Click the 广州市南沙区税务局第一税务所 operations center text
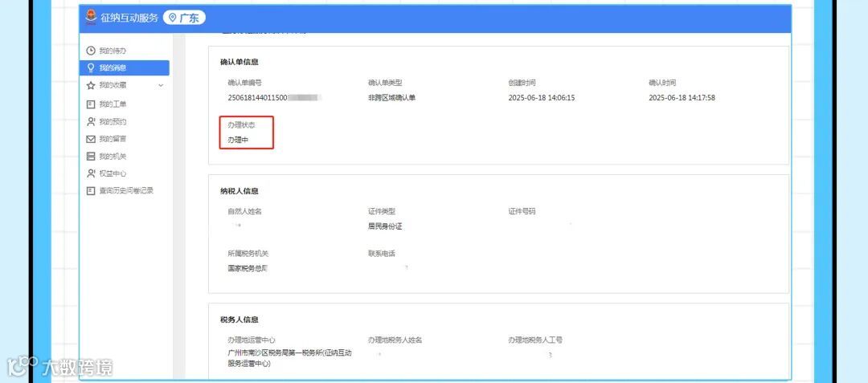The width and height of the screenshot is (868, 383). [290, 357]
